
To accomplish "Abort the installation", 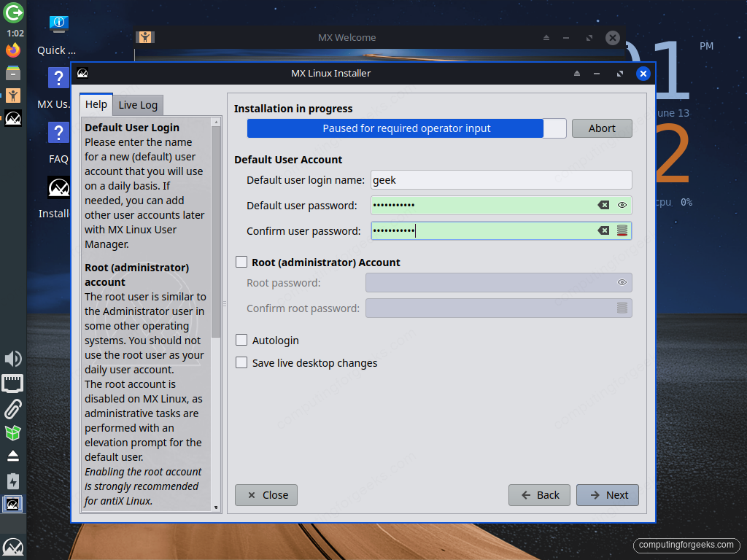I will click(602, 128).
